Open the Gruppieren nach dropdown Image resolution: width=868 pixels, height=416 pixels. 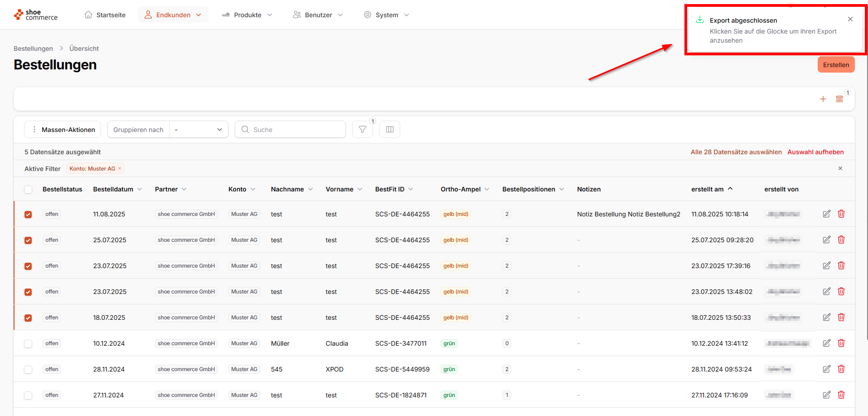click(199, 129)
